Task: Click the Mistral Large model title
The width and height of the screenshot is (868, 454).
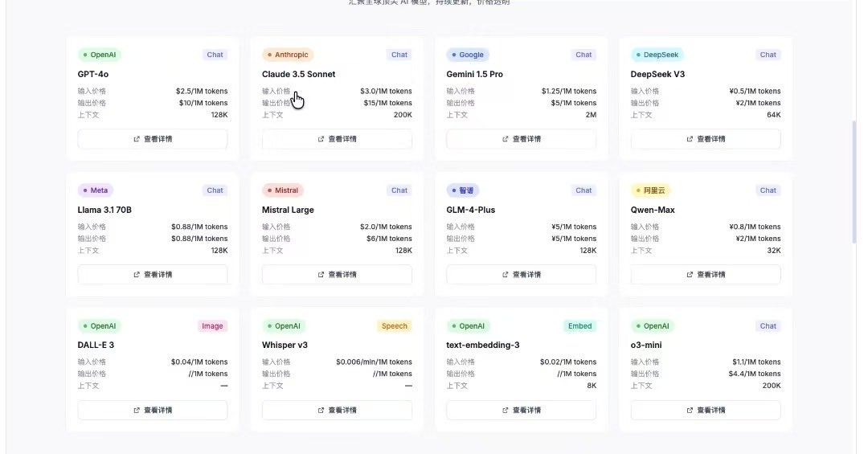Action: (288, 210)
